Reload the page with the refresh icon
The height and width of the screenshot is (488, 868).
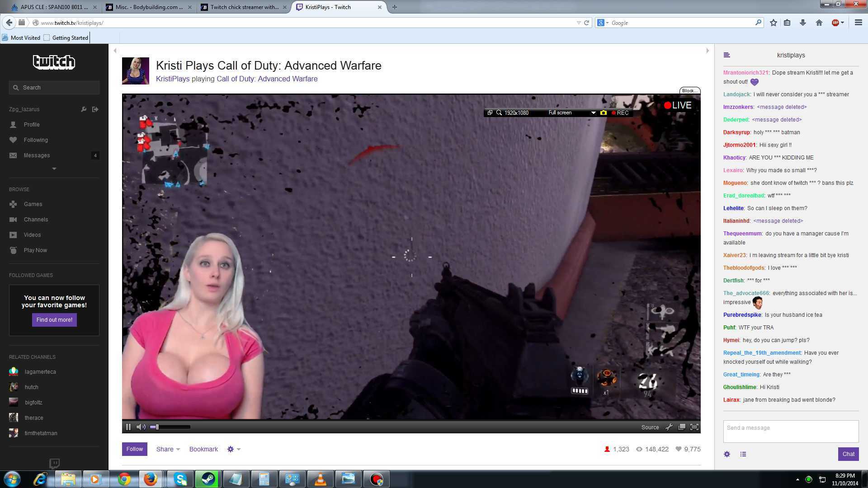click(587, 23)
